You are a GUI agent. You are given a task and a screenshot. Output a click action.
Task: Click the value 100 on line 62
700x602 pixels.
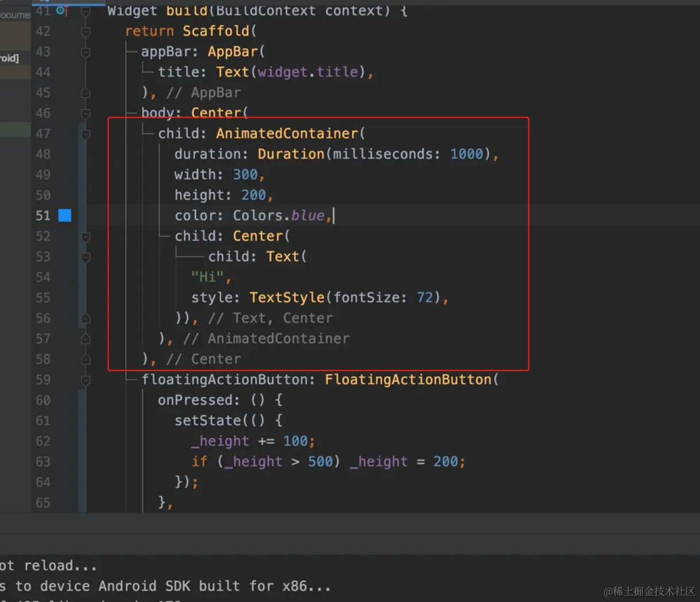(x=295, y=441)
